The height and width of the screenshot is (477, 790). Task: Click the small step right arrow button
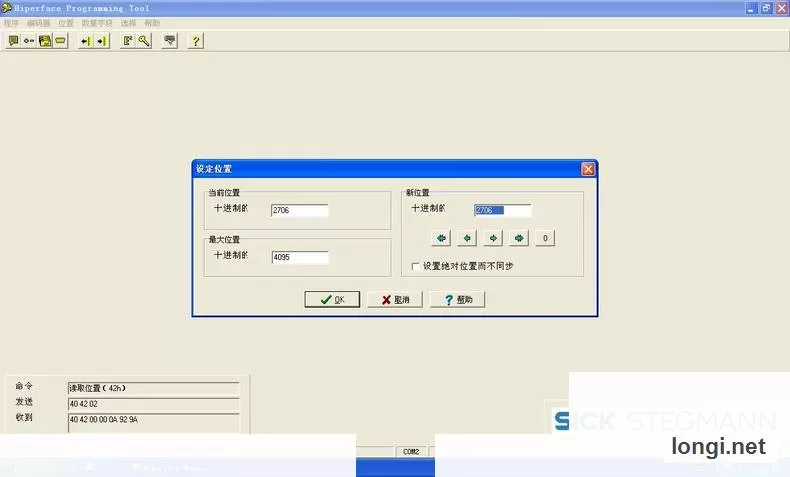point(493,238)
